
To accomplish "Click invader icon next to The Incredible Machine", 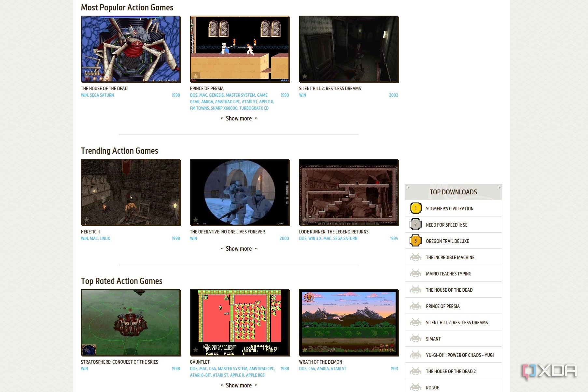I will [415, 257].
